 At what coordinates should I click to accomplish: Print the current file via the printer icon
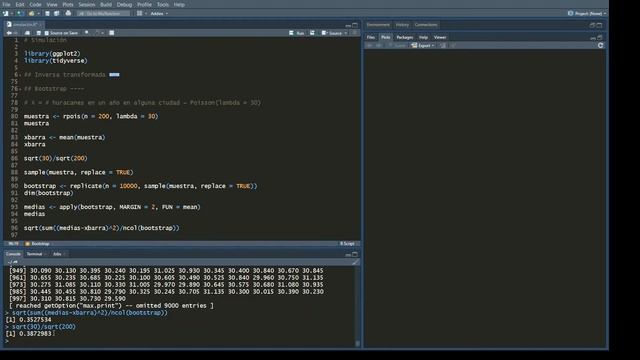click(x=68, y=13)
